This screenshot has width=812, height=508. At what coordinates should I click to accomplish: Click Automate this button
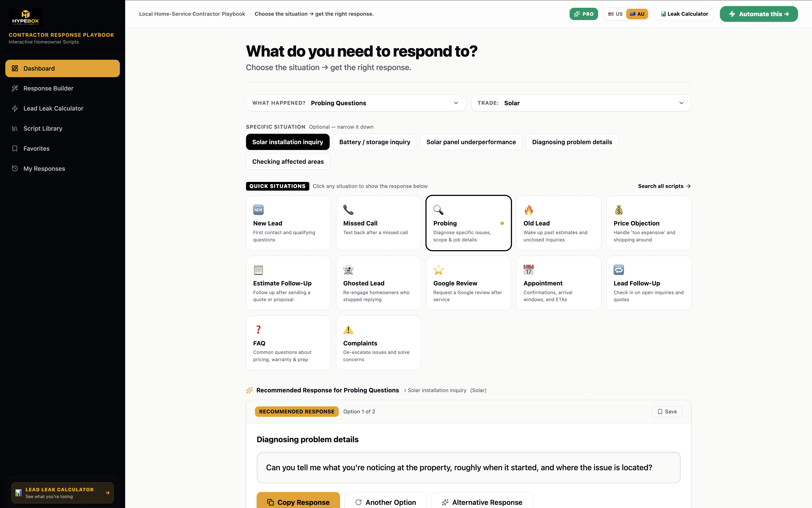pyautogui.click(x=759, y=14)
